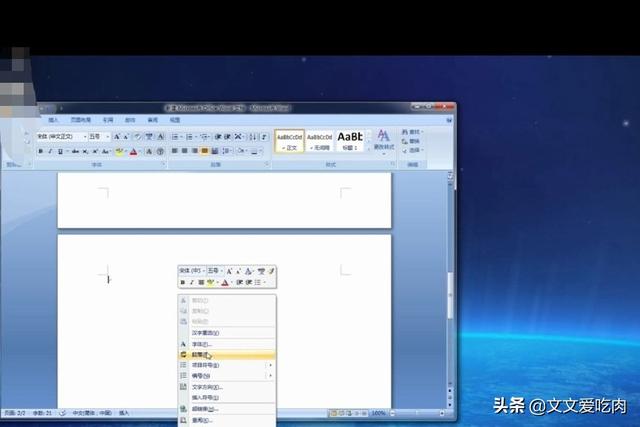
Task: Click Increase Indent in the ribbon
Action: coord(228,137)
